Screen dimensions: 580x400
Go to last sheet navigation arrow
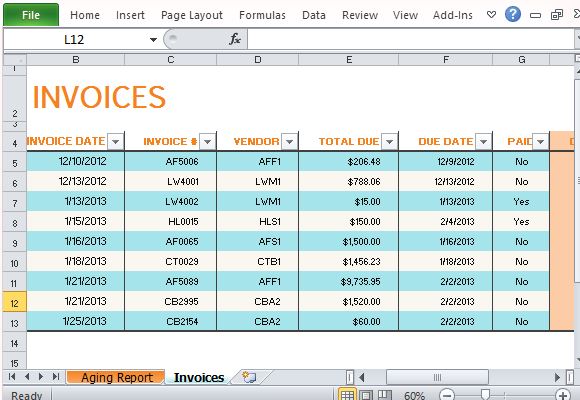56,377
